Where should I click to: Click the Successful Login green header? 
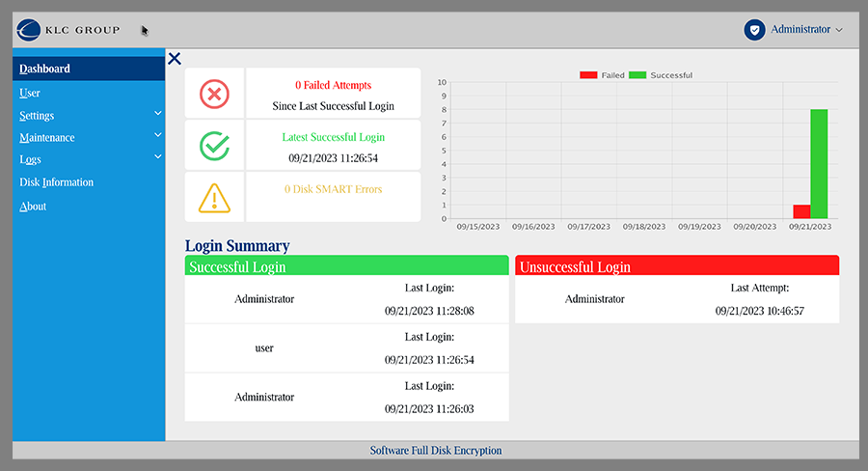click(x=346, y=266)
